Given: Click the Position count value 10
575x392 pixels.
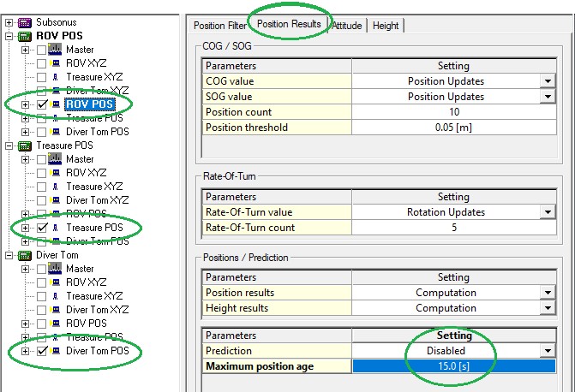Looking at the screenshot, I should pyautogui.click(x=454, y=112).
